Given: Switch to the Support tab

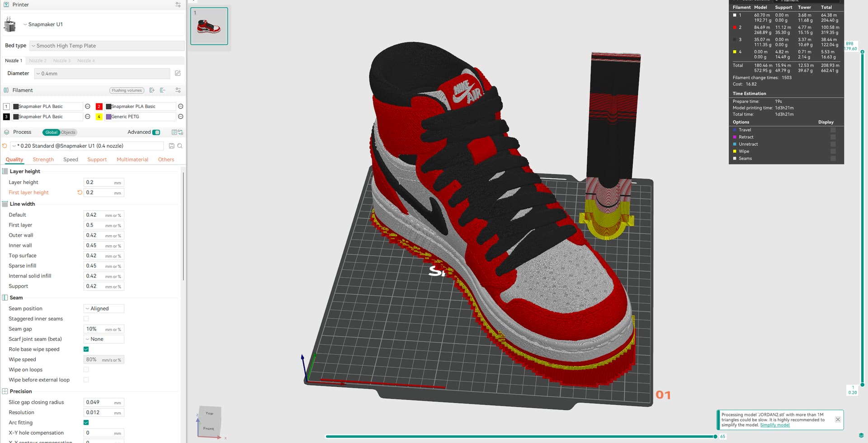Looking at the screenshot, I should coord(97,160).
